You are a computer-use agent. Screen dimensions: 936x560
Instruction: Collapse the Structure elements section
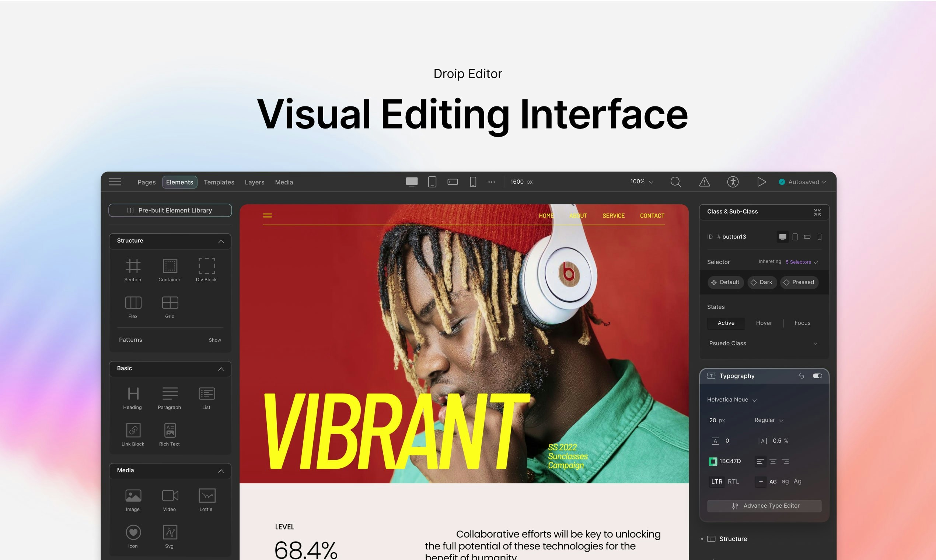pos(221,241)
